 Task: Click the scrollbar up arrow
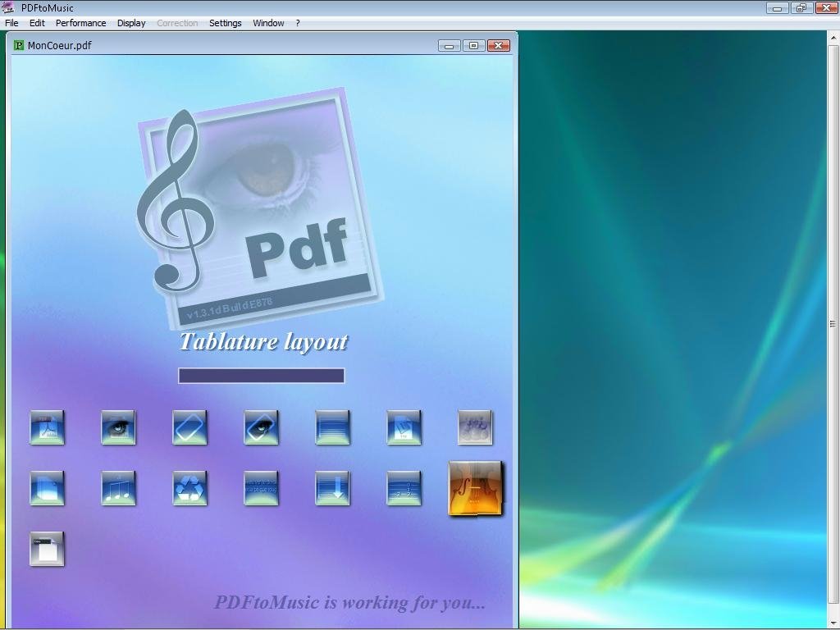(x=833, y=38)
